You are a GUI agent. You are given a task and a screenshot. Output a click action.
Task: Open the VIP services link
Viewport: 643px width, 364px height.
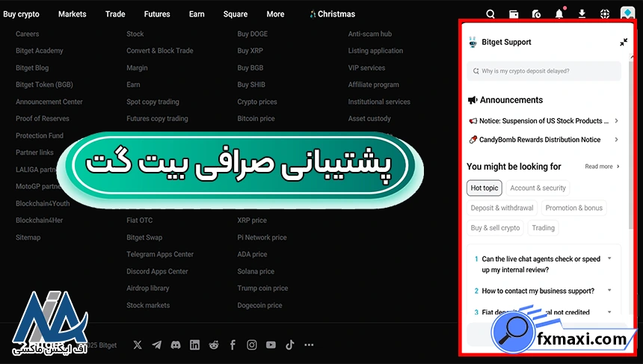click(x=366, y=67)
